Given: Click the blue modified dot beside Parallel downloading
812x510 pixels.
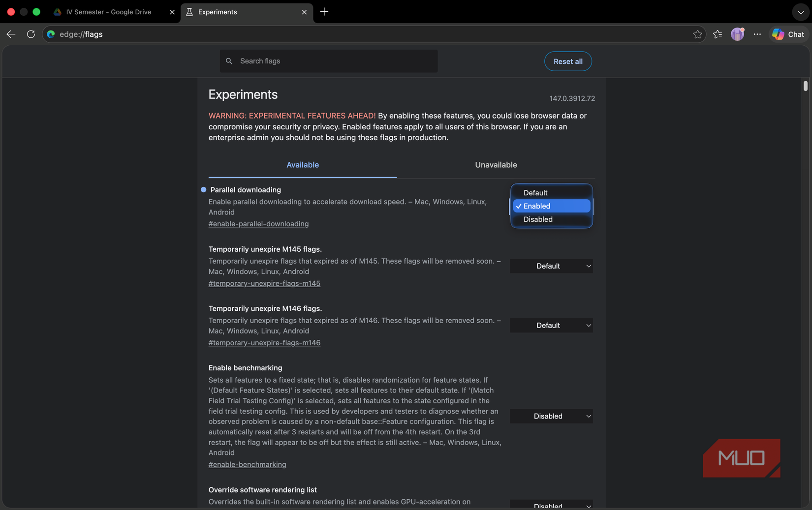Looking at the screenshot, I should pos(203,190).
